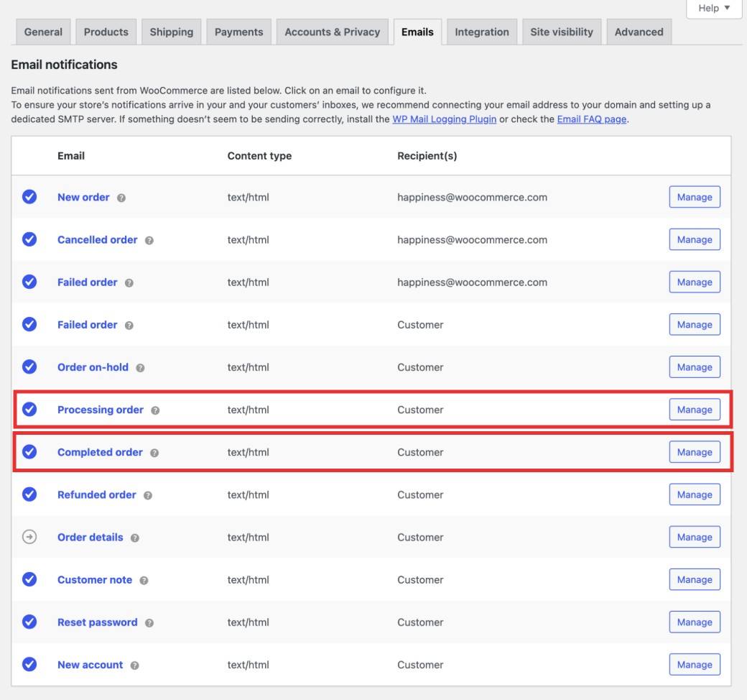Click the enabled checkmark for Processing order

tap(29, 409)
